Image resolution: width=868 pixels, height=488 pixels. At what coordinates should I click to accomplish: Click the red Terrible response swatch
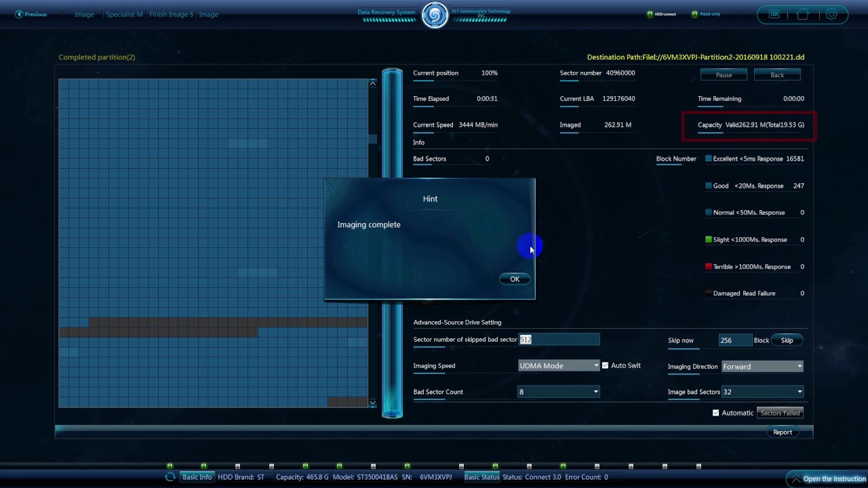click(x=709, y=266)
